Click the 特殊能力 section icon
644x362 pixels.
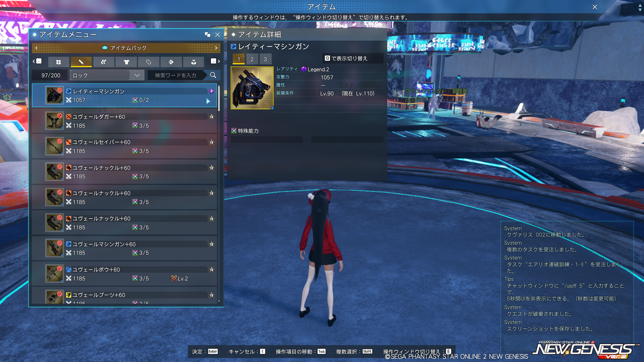click(x=234, y=131)
